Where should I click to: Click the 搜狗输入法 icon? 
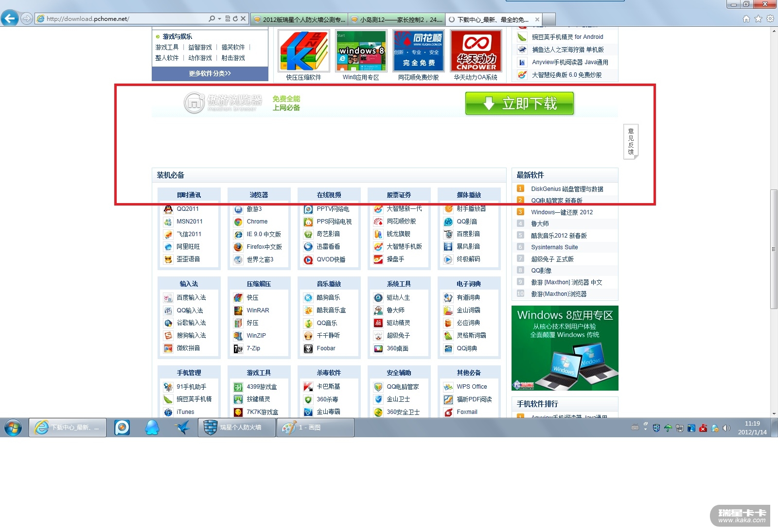168,336
